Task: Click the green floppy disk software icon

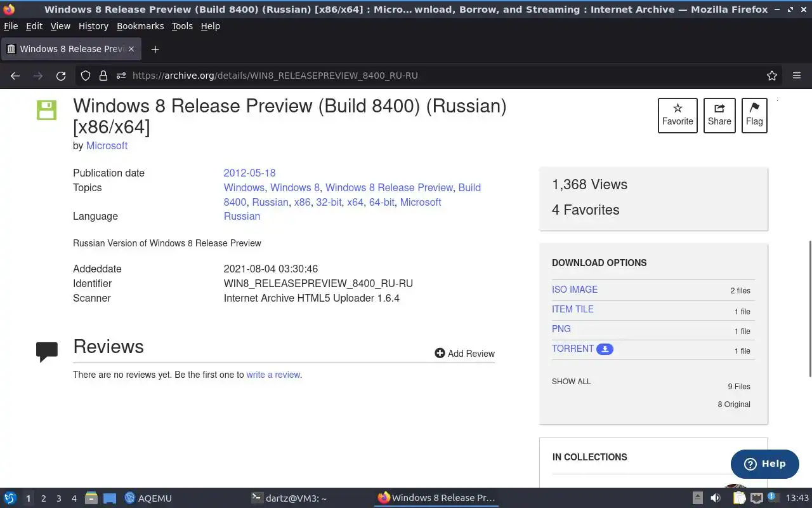Action: coord(46,110)
